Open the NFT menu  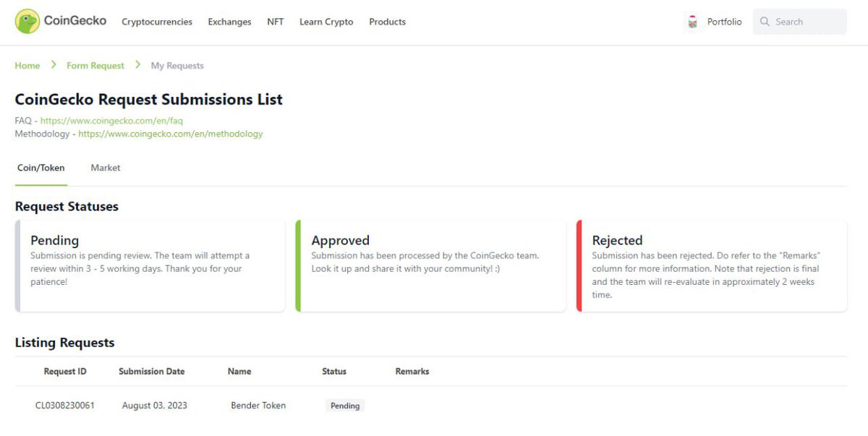(275, 22)
